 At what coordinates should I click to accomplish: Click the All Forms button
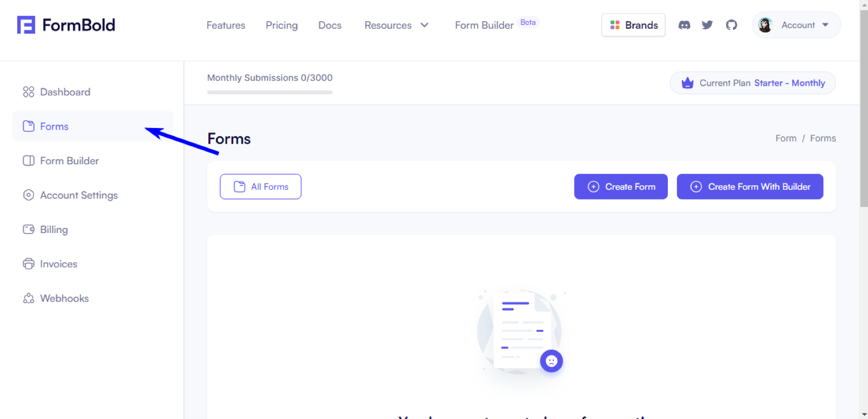pos(260,186)
